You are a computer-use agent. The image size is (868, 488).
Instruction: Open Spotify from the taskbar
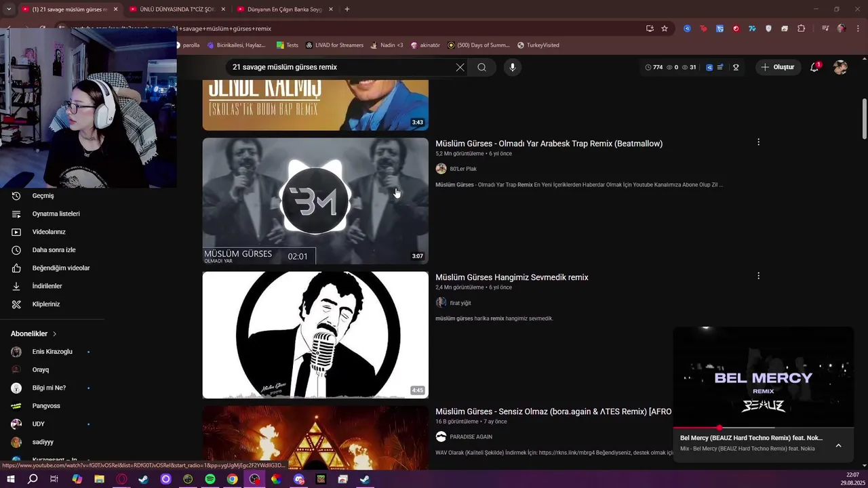pyautogui.click(x=210, y=479)
